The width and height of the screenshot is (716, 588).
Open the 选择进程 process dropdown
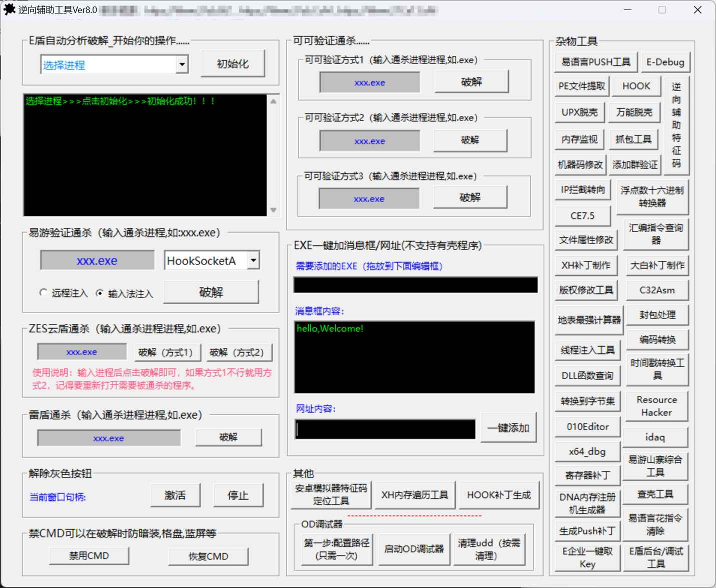tap(182, 64)
